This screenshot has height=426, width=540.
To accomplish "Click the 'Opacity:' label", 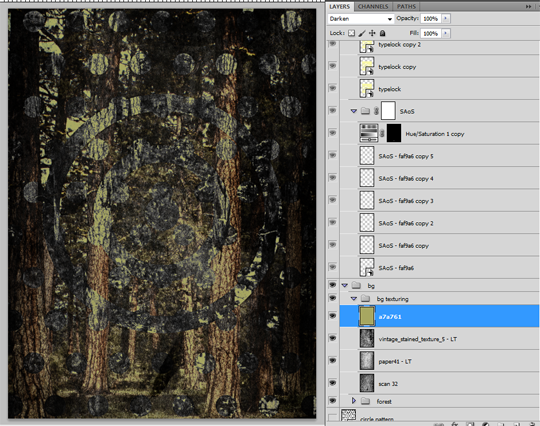I will pos(407,18).
